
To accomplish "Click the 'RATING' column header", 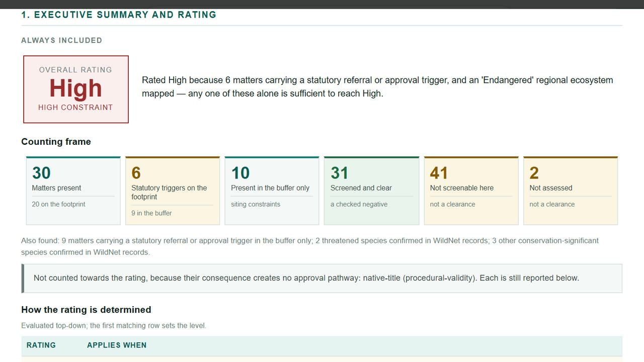I will [41, 345].
